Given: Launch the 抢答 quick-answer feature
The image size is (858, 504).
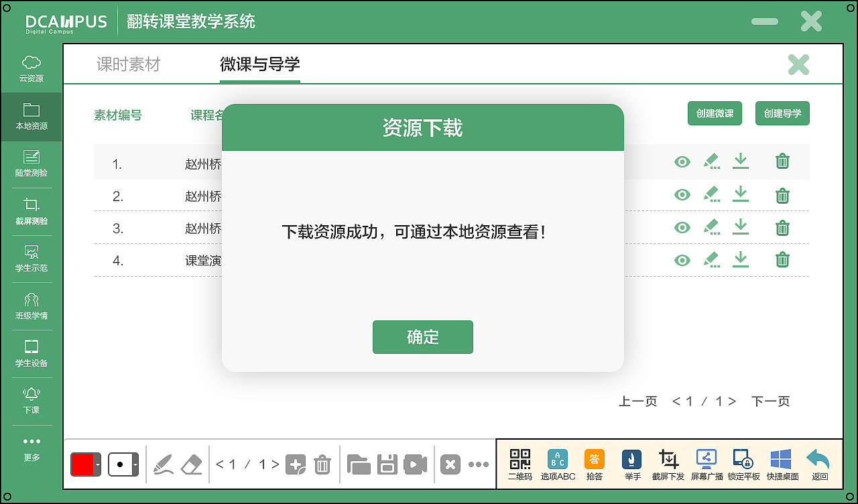Looking at the screenshot, I should point(595,464).
